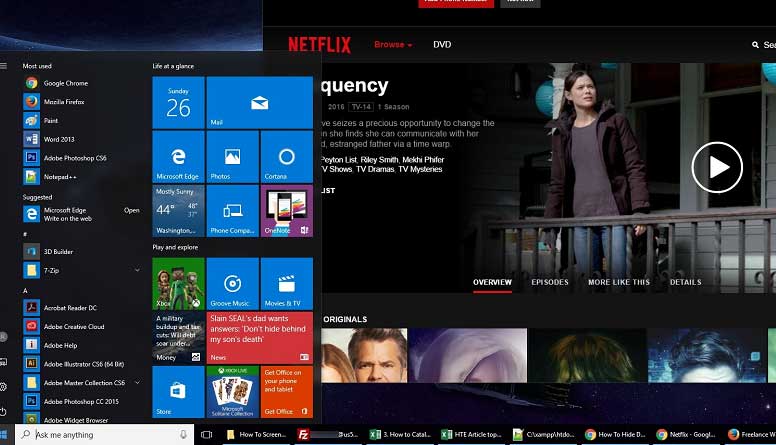The width and height of the screenshot is (776, 445).
Task: Open the Phone Companion tile
Action: (233, 211)
